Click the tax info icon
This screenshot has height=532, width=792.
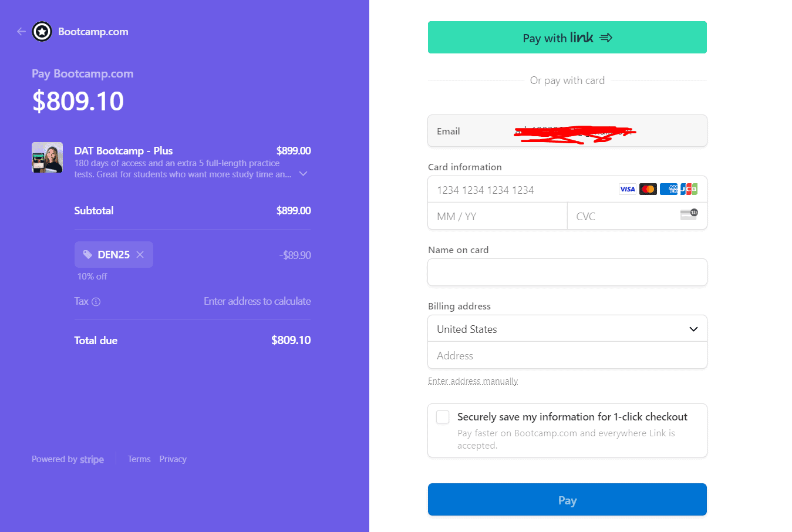[96, 302]
